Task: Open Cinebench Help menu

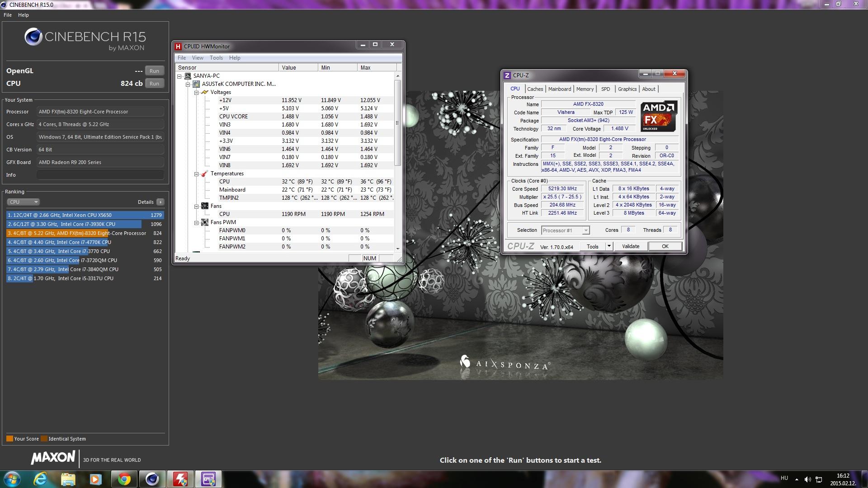Action: point(24,15)
